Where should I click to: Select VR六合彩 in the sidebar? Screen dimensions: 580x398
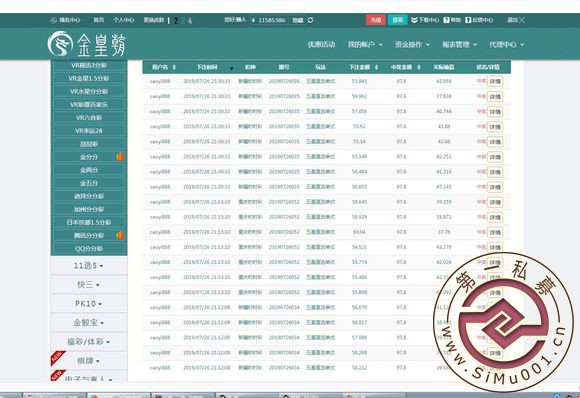89,118
